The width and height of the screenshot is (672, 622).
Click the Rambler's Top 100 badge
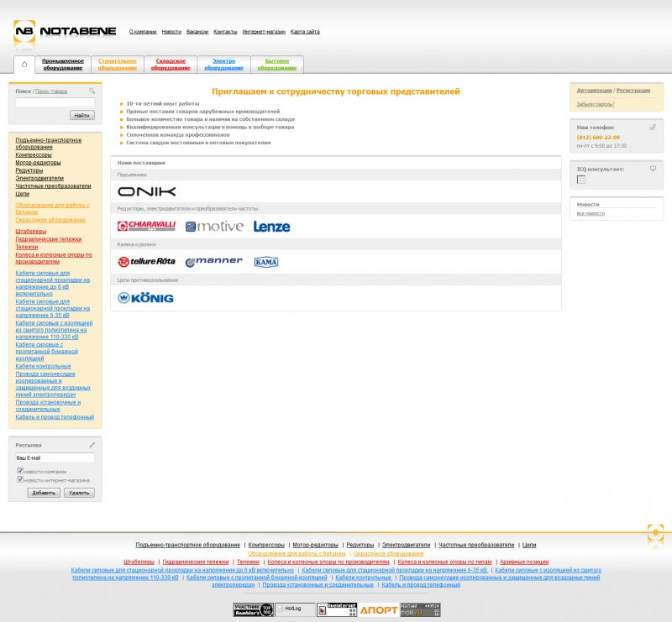coord(254,609)
